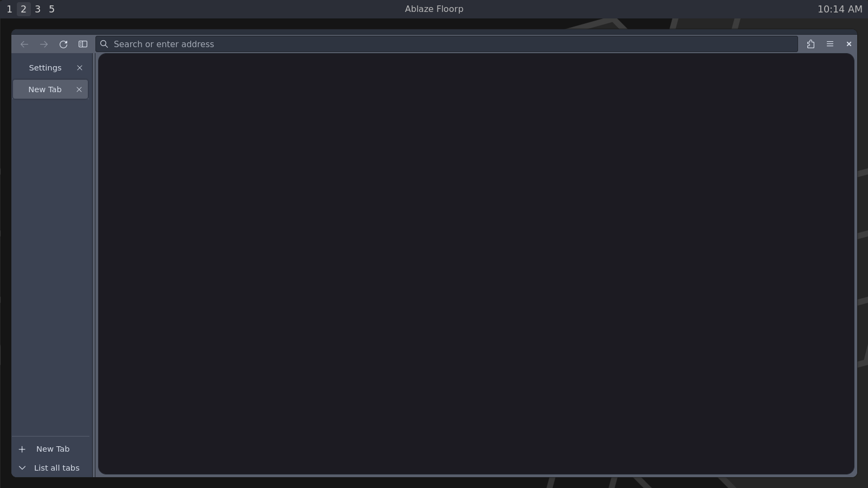Switch to workspace 5 in the top bar

(52, 9)
